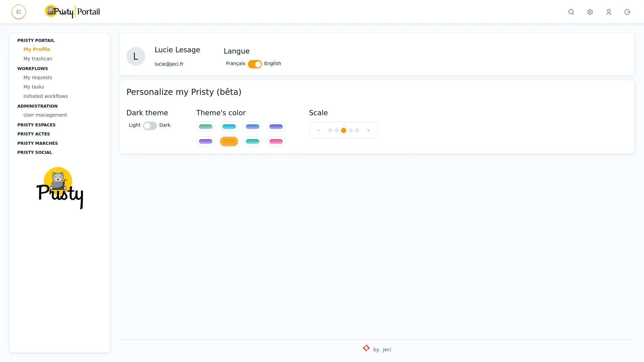
Task: Open search via the magnifier icon
Action: [x=571, y=12]
